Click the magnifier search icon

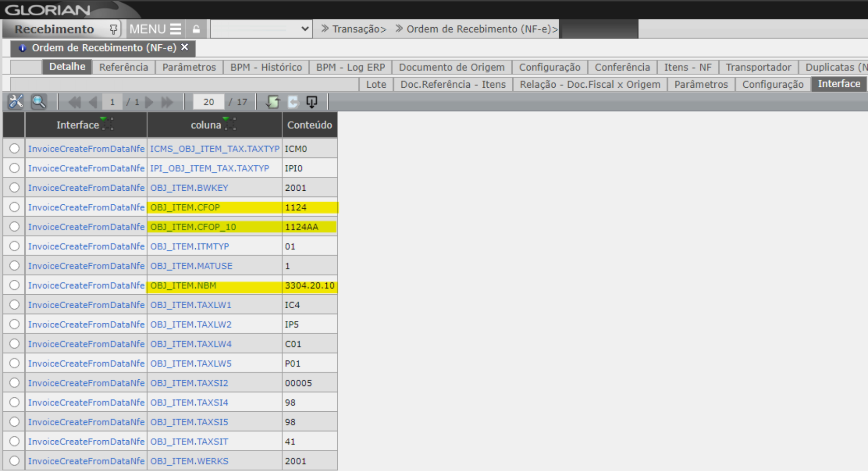tap(39, 102)
